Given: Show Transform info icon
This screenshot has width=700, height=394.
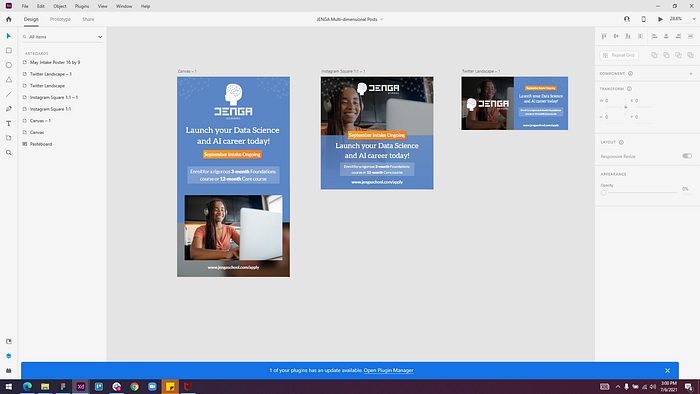Looking at the screenshot, I should (x=629, y=89).
